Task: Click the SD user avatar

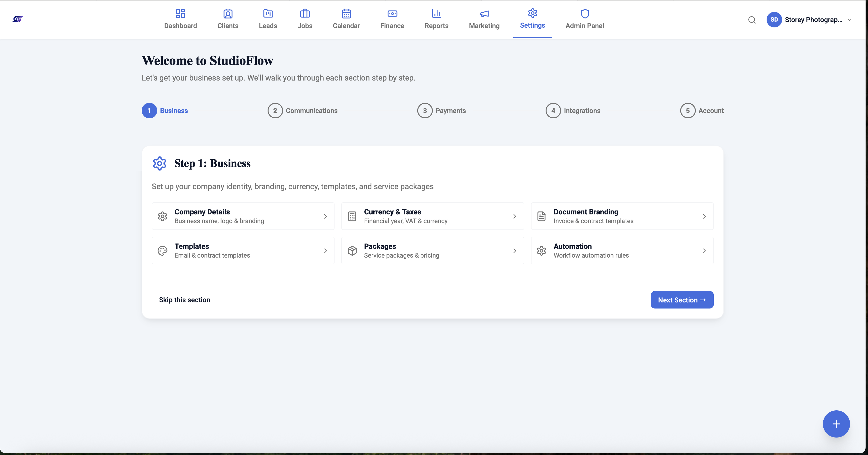Action: tap(774, 20)
